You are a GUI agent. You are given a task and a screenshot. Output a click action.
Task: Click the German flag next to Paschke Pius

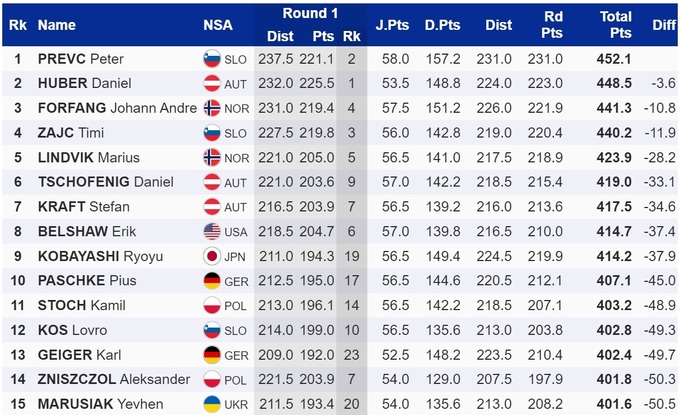(x=211, y=280)
